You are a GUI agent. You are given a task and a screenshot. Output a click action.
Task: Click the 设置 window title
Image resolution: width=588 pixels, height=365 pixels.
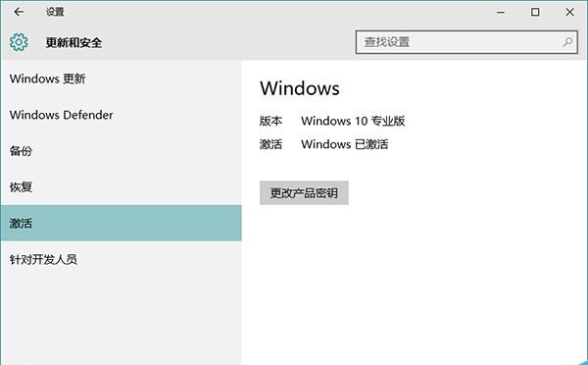coord(55,12)
